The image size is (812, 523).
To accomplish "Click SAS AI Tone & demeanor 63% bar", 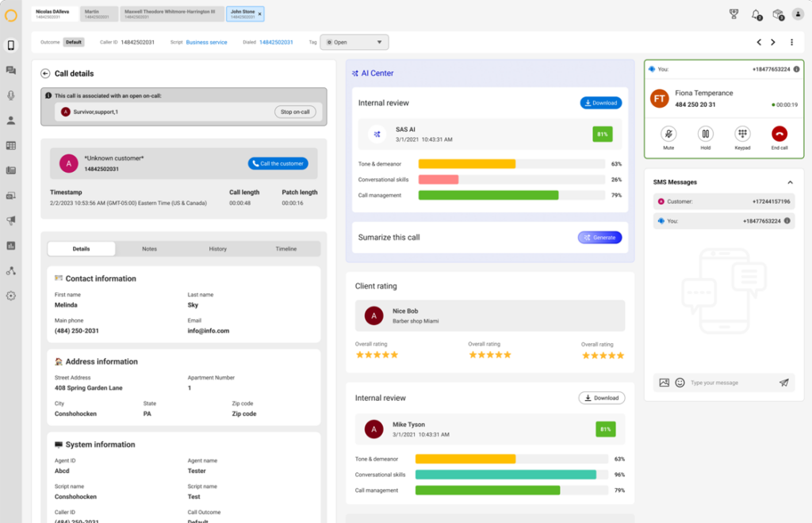I will click(x=511, y=164).
